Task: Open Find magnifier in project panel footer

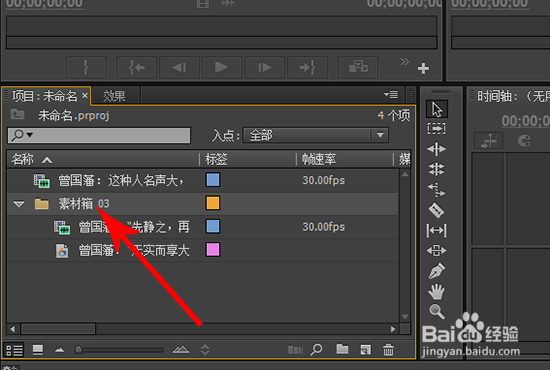Action: pos(316,349)
